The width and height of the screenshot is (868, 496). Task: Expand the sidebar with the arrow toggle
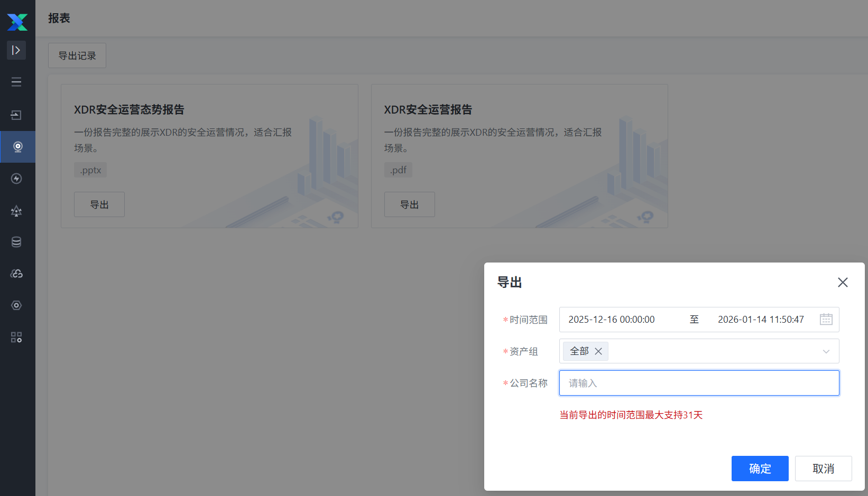coord(16,50)
